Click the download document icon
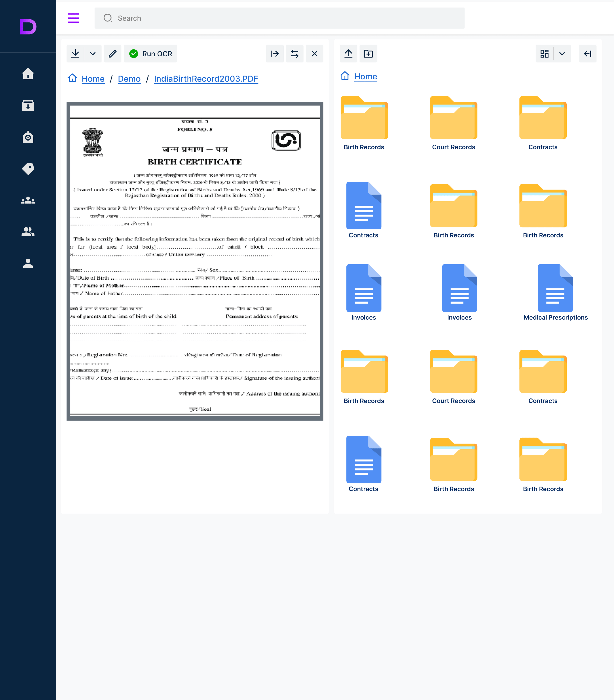 75,54
